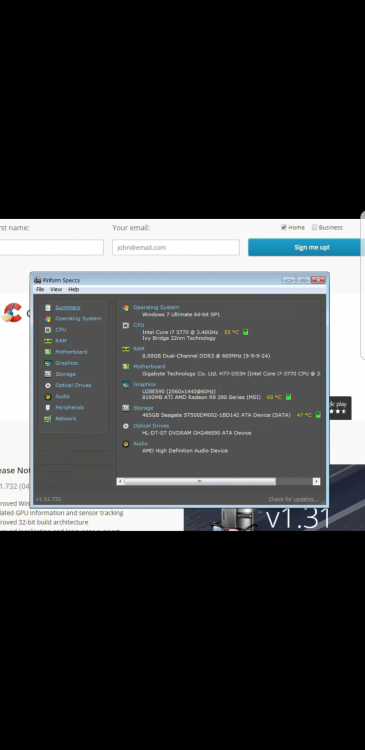Click Intel Core i7 3770 @ 3.40GHz text
This screenshot has height=750, width=365.
point(180,332)
